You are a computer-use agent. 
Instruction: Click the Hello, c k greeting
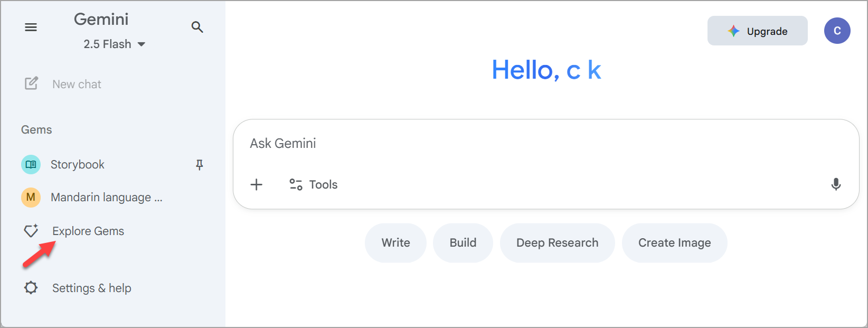(546, 70)
